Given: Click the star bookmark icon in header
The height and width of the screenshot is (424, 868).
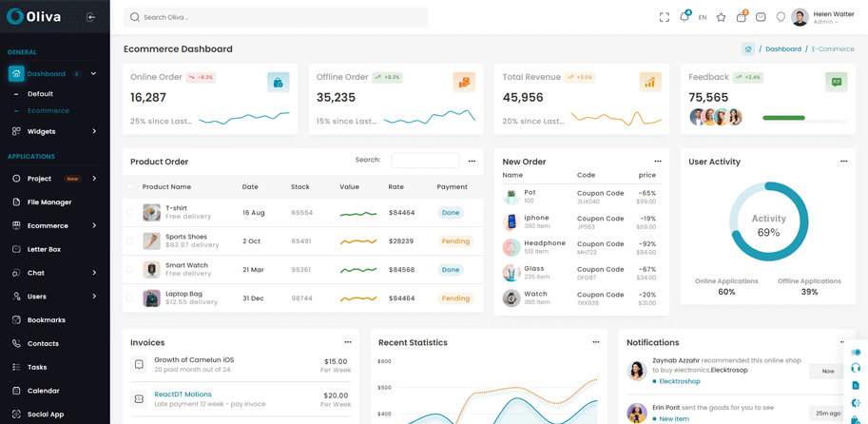Looking at the screenshot, I should pyautogui.click(x=721, y=17).
